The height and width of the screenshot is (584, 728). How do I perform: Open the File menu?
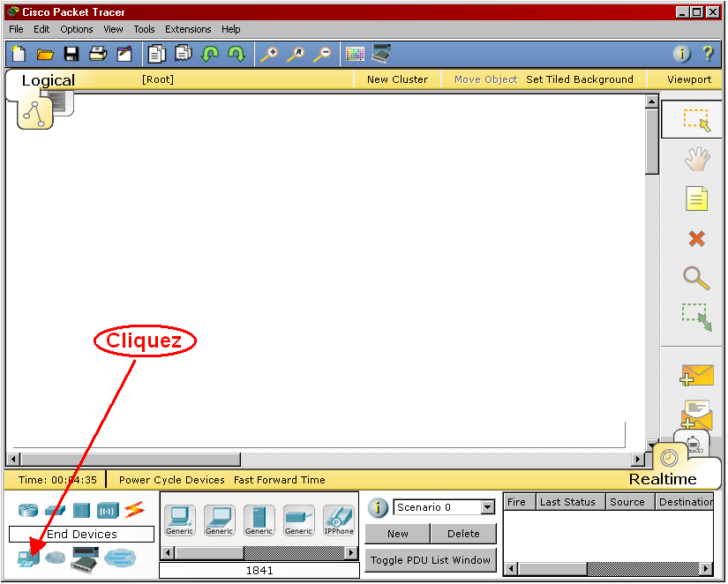tap(16, 29)
